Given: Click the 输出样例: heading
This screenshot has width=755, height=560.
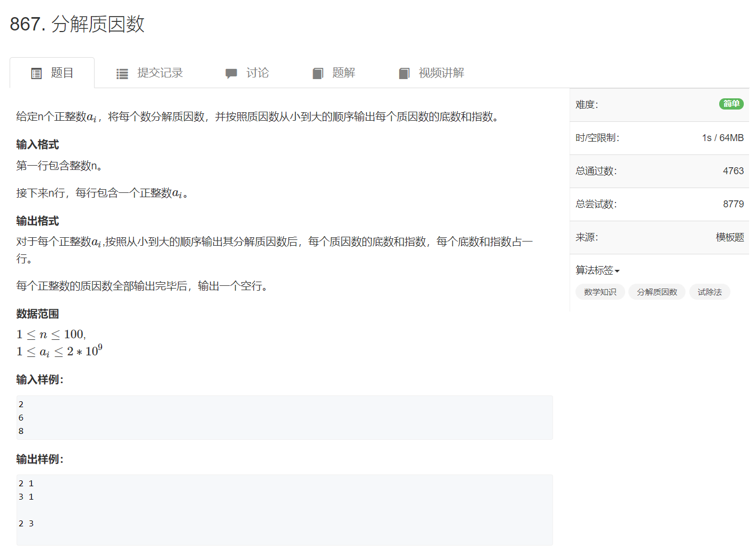Looking at the screenshot, I should tap(40, 460).
